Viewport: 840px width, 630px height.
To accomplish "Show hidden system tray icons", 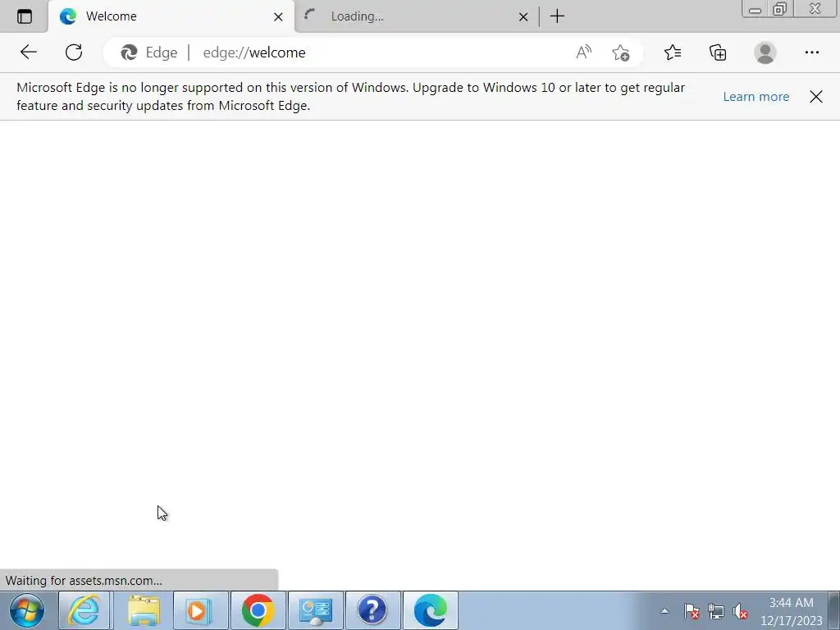I will pyautogui.click(x=664, y=610).
